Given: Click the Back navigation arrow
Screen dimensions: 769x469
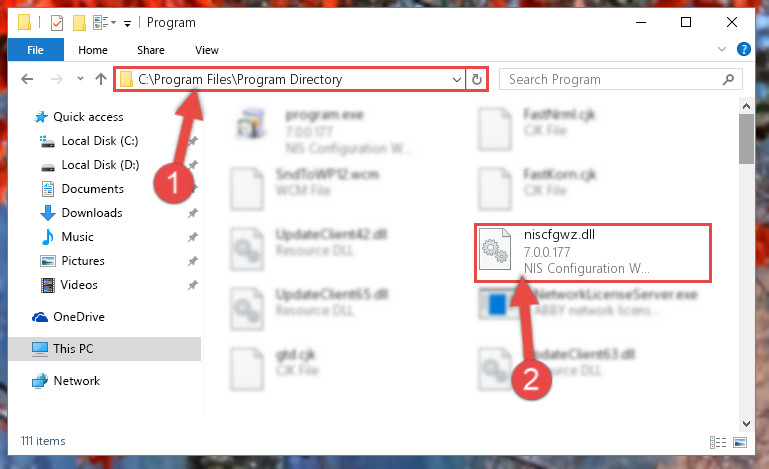Looking at the screenshot, I should pos(27,79).
